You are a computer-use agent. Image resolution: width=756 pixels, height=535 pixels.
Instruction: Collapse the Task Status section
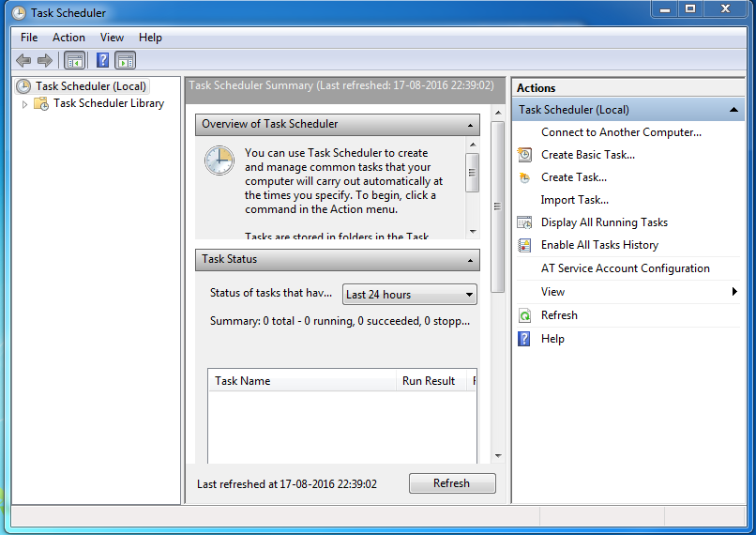470,261
